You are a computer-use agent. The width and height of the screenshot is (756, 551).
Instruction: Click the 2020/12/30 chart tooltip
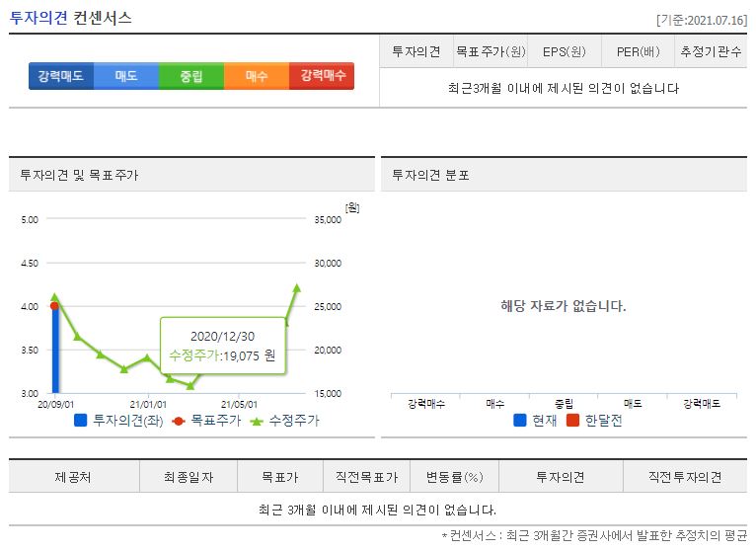point(223,346)
